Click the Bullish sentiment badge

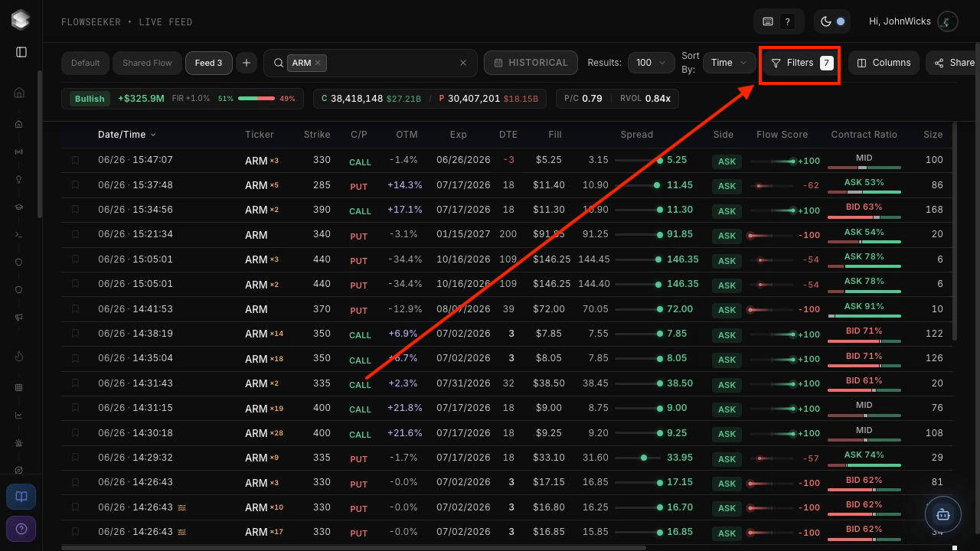90,99
